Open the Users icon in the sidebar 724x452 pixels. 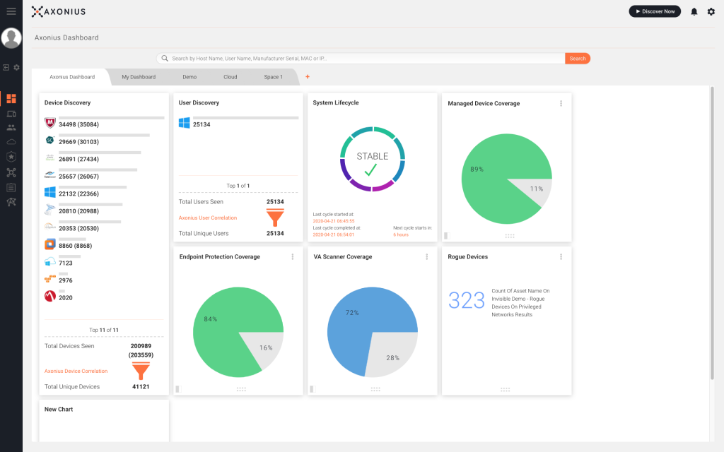[x=11, y=128]
